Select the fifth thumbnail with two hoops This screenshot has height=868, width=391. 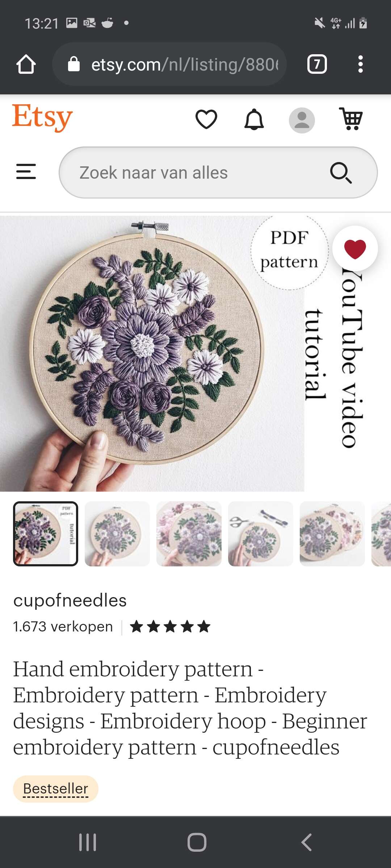332,534
